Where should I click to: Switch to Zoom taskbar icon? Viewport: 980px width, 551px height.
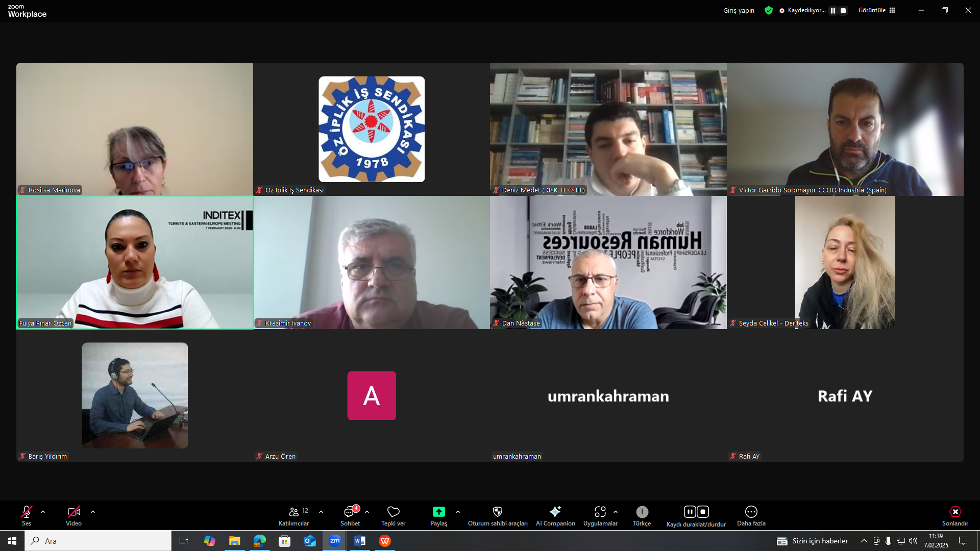pos(335,541)
